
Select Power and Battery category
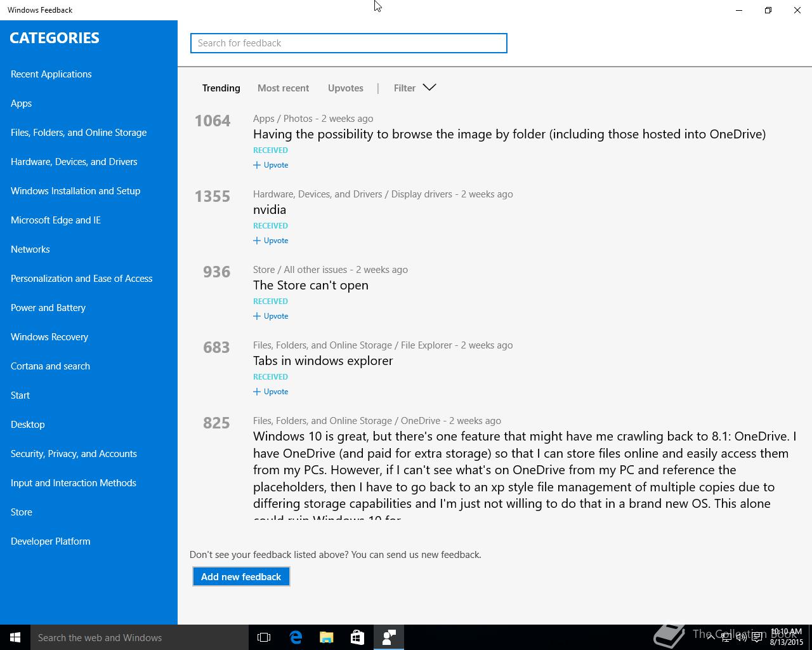point(48,308)
